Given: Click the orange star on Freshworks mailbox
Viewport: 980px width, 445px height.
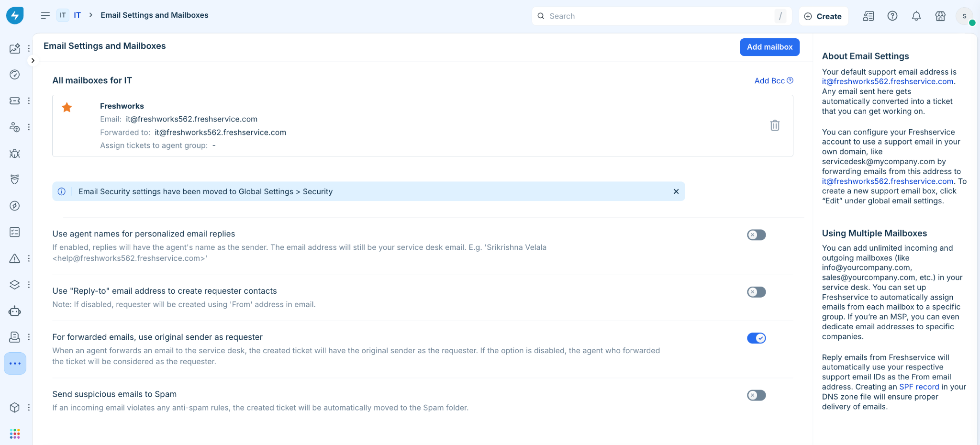Looking at the screenshot, I should (67, 107).
